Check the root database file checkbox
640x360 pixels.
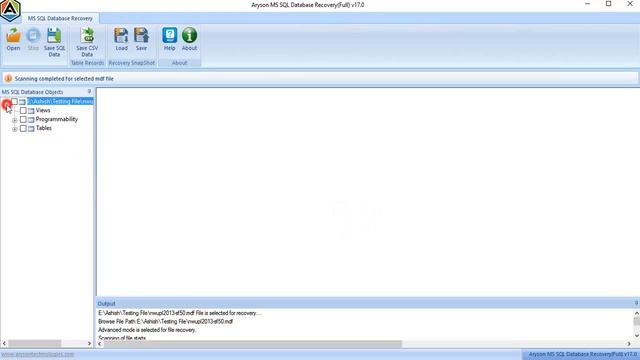[x=14, y=101]
